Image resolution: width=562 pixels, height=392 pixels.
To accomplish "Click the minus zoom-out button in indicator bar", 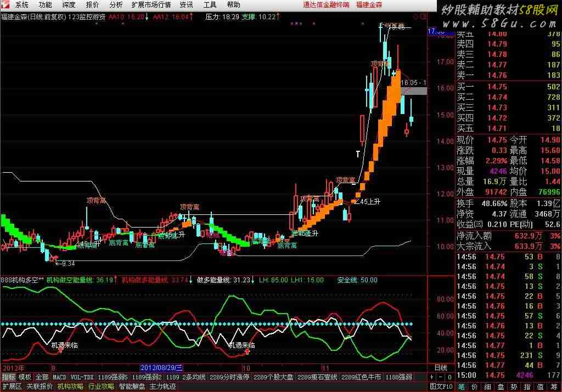I will click(440, 377).
